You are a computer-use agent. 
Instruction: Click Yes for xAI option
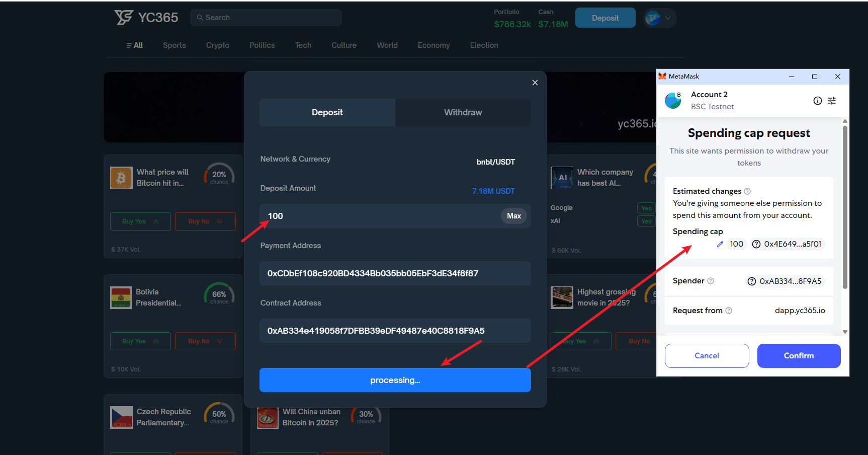pyautogui.click(x=646, y=221)
